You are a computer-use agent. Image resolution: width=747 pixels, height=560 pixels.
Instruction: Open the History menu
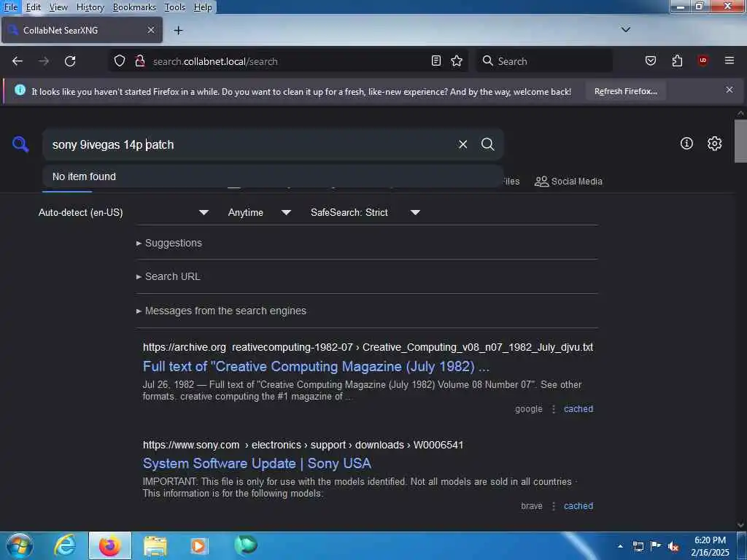click(x=90, y=7)
